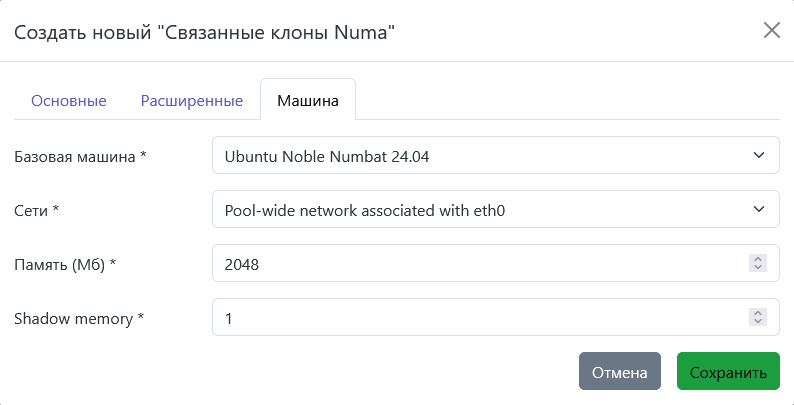Open the Расширенные tab
Screen dimensions: 794x405
192,101
